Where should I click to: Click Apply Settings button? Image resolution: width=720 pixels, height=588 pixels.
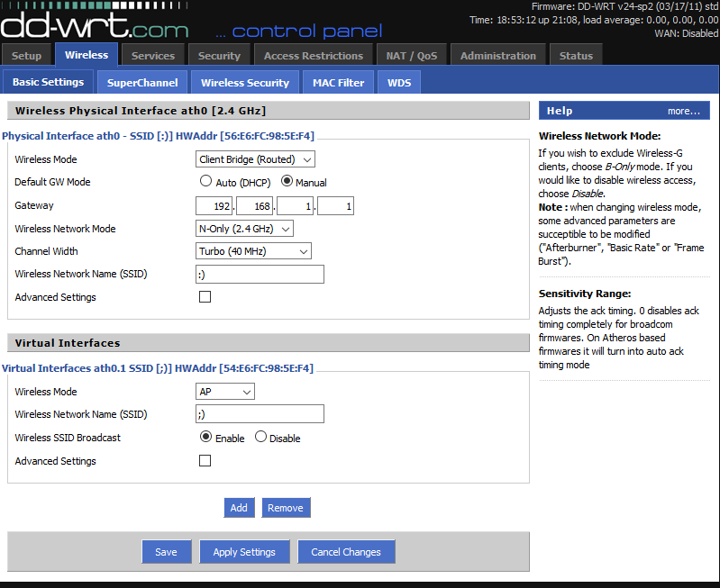245,552
